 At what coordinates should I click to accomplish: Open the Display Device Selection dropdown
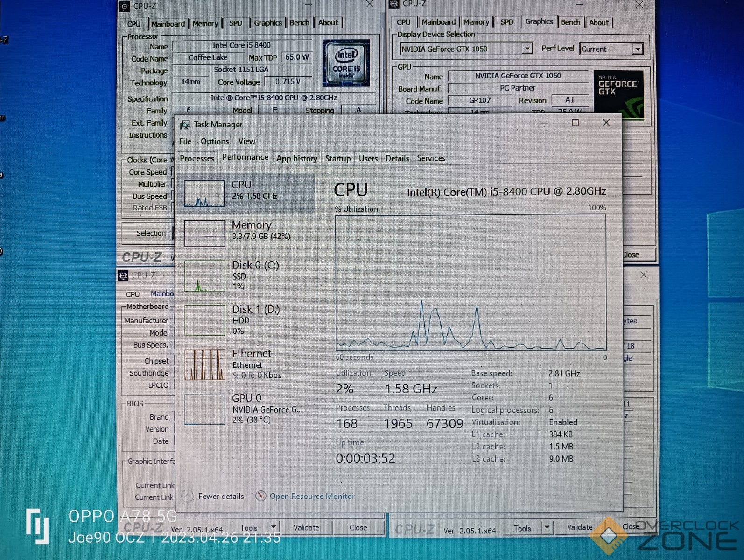pos(527,49)
